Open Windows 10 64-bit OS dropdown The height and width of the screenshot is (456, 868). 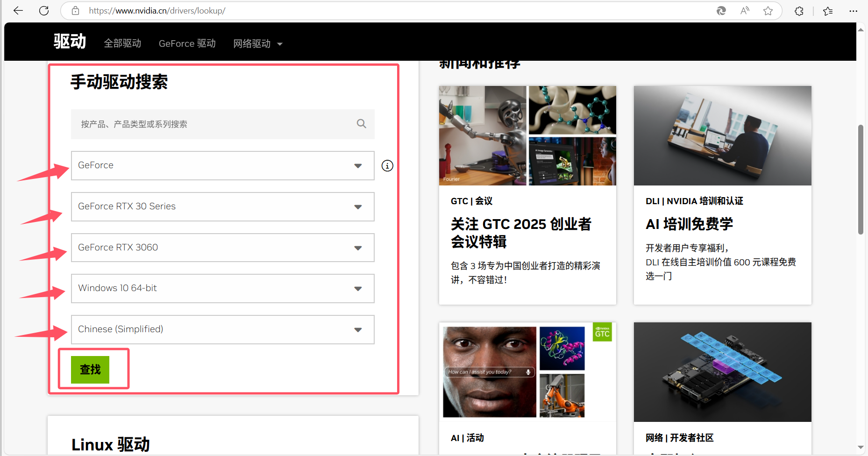click(x=222, y=288)
